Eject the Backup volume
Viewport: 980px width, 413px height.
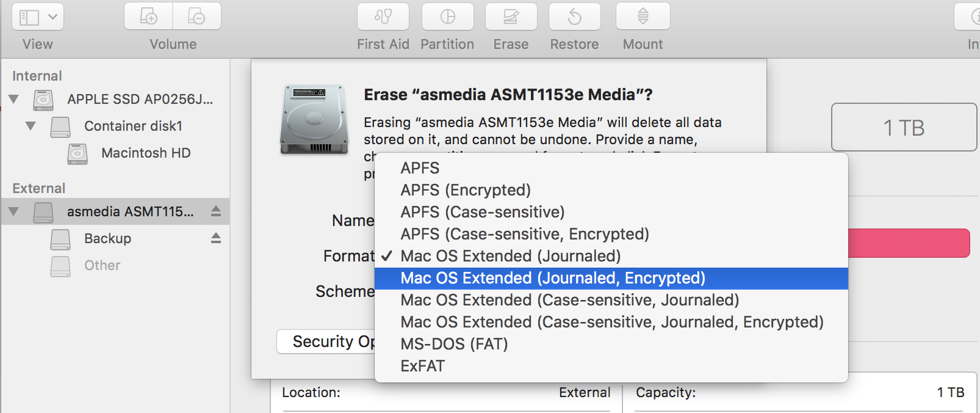tap(216, 238)
